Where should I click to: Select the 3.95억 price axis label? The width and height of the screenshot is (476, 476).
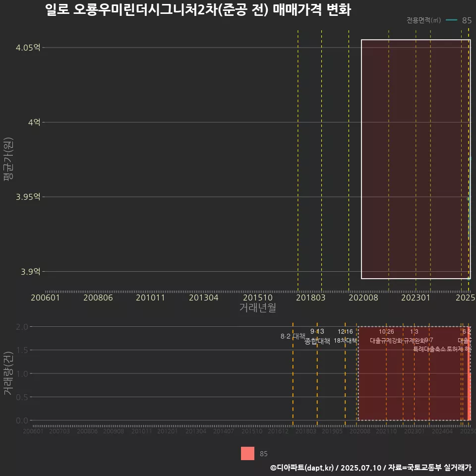point(28,197)
